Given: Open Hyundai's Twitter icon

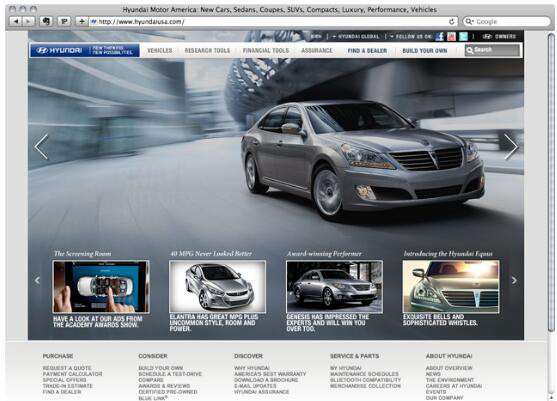Looking at the screenshot, I should (463, 36).
